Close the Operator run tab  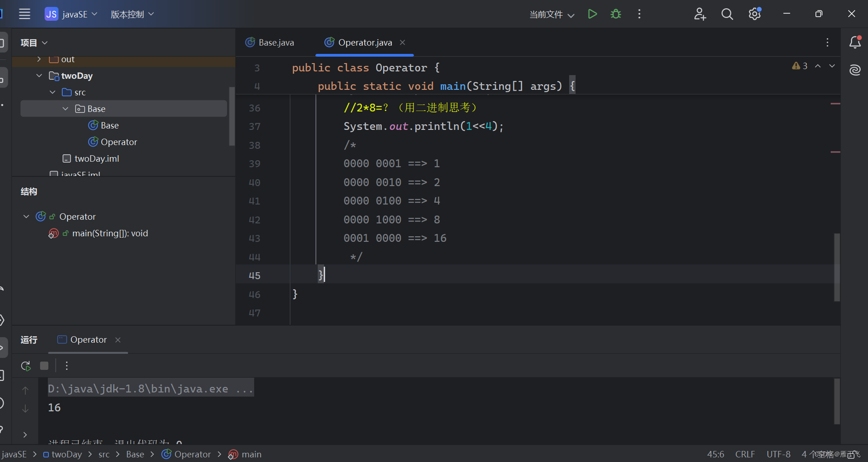118,339
